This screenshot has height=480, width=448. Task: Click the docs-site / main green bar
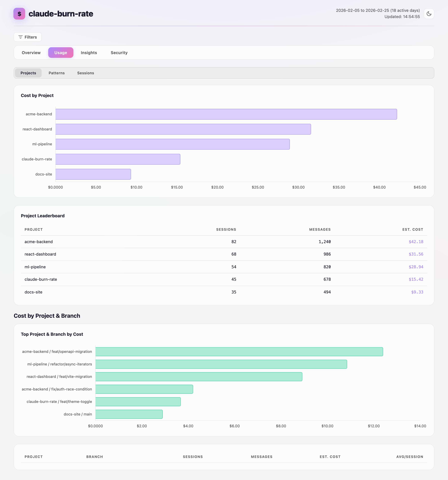129,414
